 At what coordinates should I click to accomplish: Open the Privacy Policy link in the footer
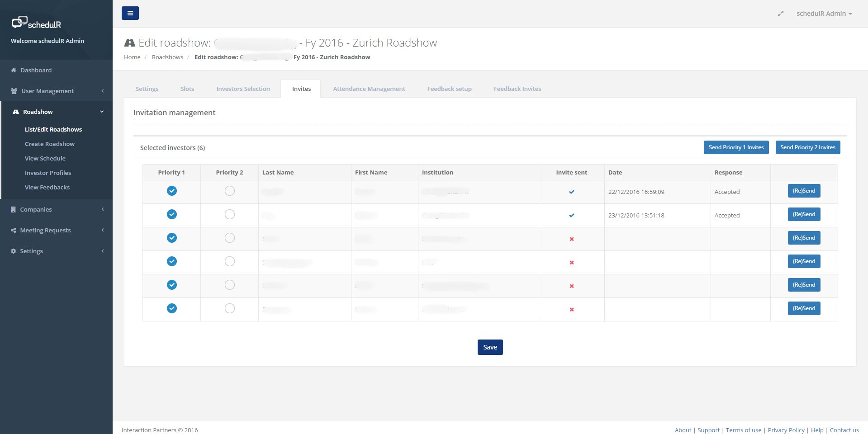coord(786,430)
